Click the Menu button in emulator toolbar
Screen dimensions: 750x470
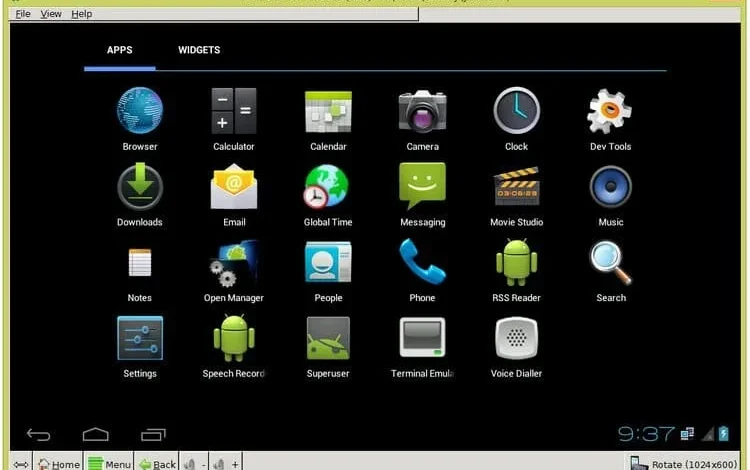[109, 463]
